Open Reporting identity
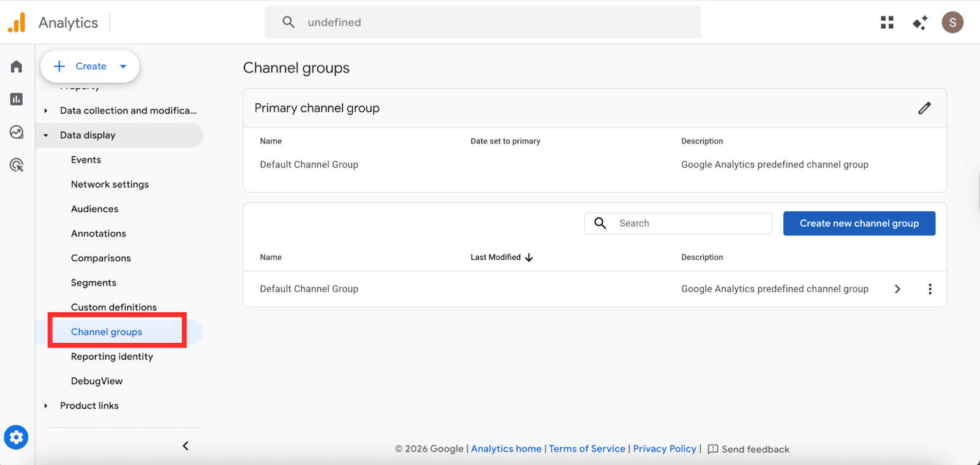The width and height of the screenshot is (980, 465). 111,357
